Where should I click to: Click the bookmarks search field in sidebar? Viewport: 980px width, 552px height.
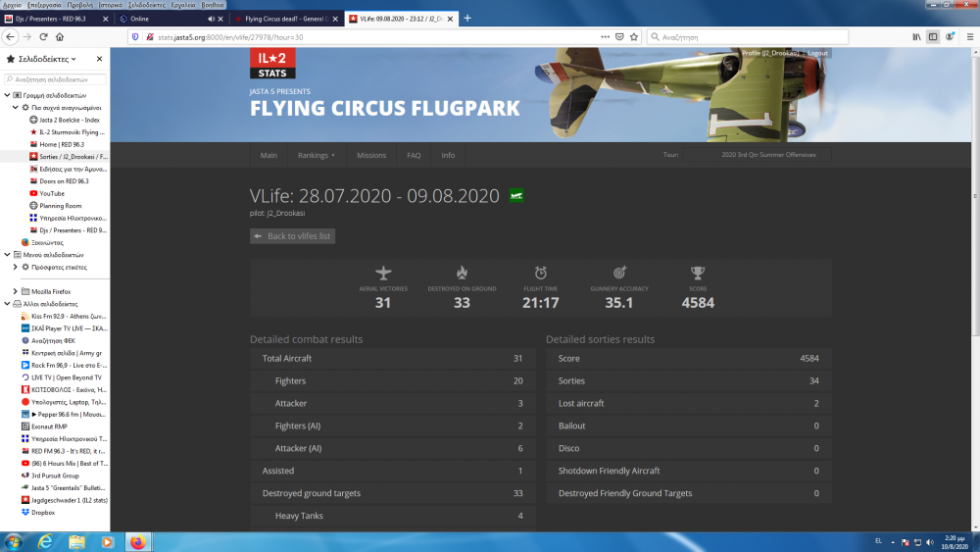54,78
